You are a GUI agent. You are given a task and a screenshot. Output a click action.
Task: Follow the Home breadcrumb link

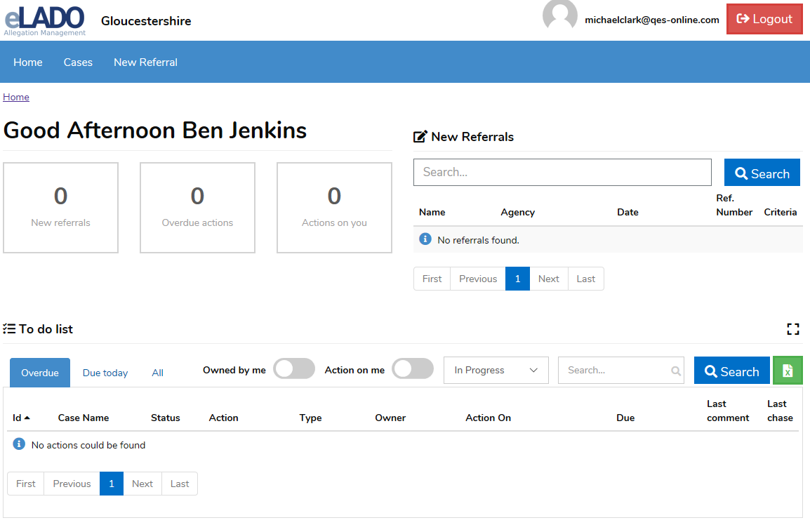[16, 98]
